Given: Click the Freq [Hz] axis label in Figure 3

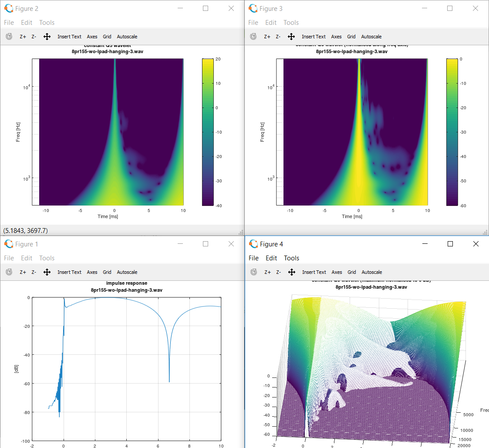Looking at the screenshot, I should click(262, 132).
